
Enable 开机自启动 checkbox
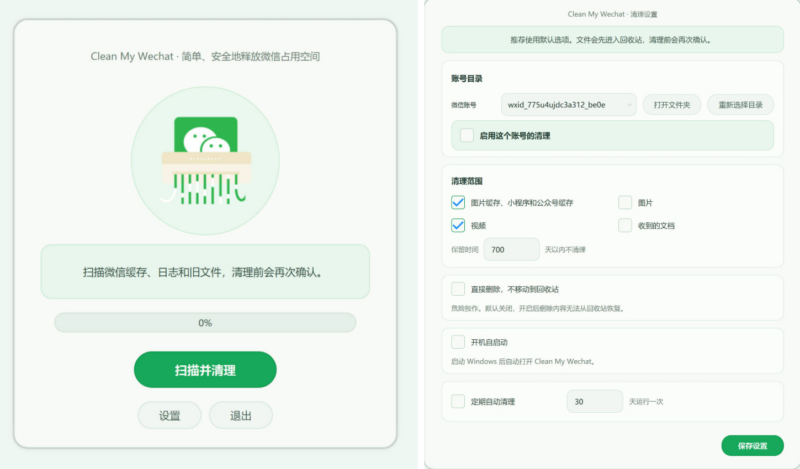[x=458, y=342]
